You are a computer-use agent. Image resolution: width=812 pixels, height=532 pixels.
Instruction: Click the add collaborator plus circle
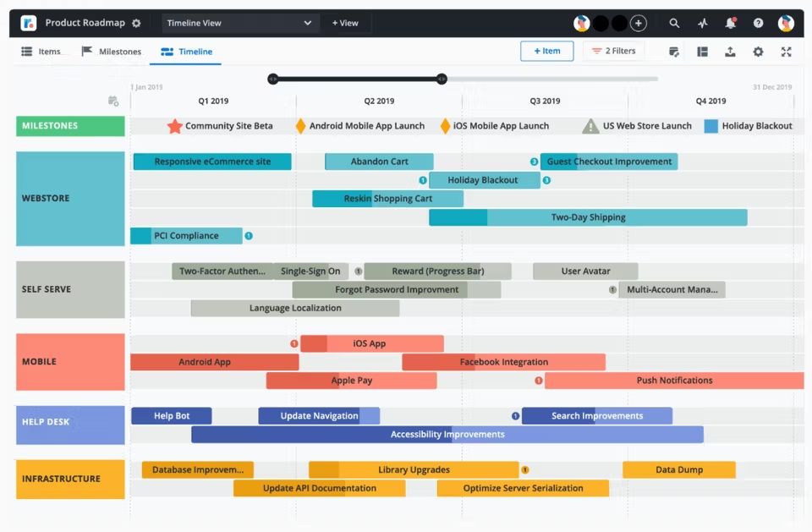coord(639,24)
